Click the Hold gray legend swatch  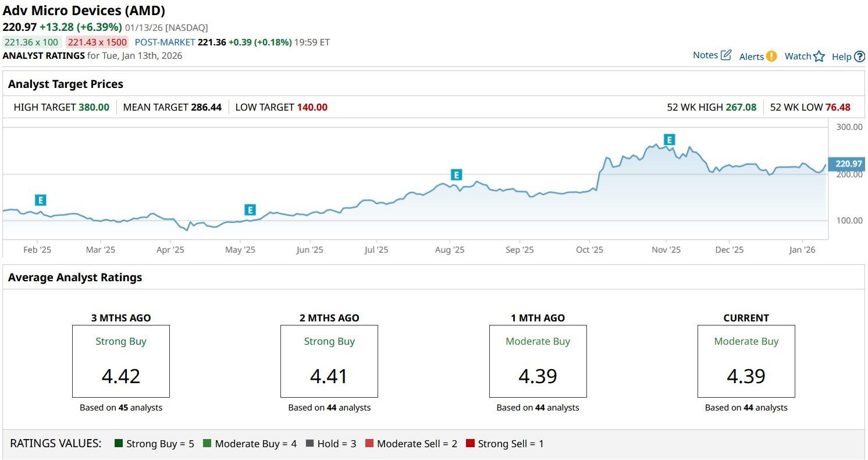[x=310, y=444]
